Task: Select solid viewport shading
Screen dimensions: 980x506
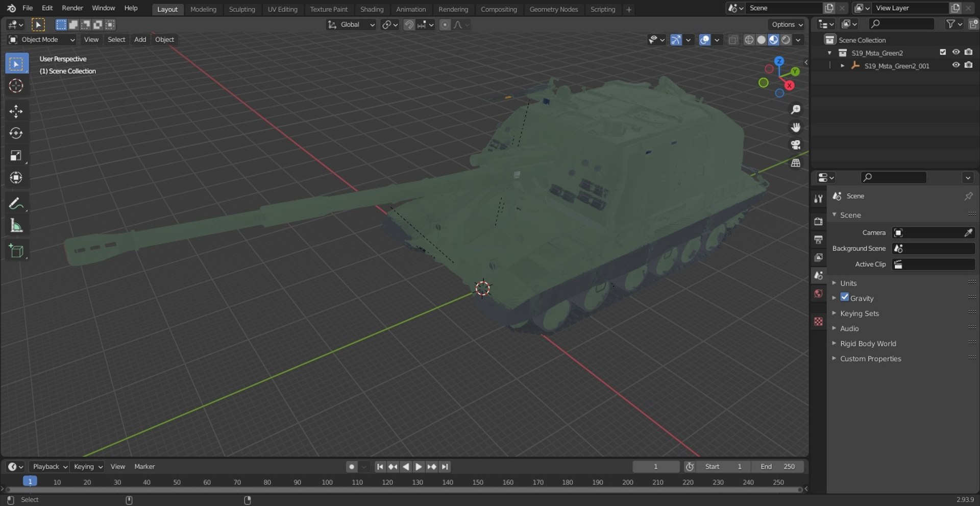Action: (x=761, y=40)
